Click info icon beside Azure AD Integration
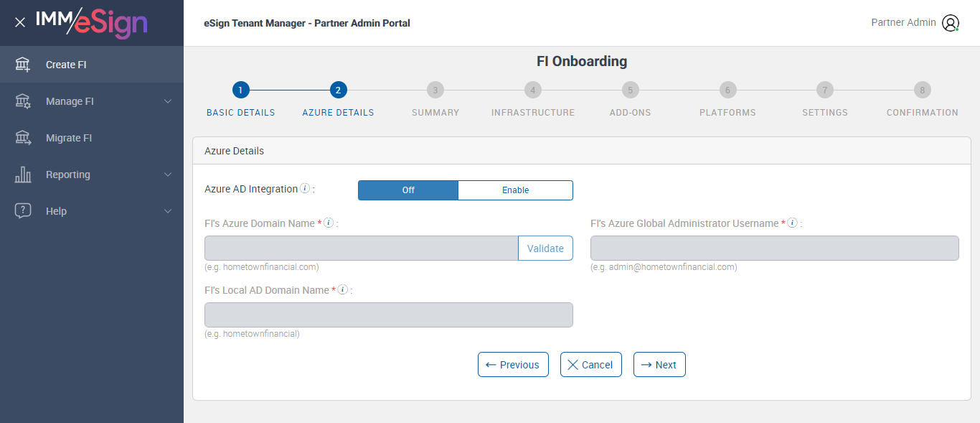The height and width of the screenshot is (423, 980). tap(305, 189)
